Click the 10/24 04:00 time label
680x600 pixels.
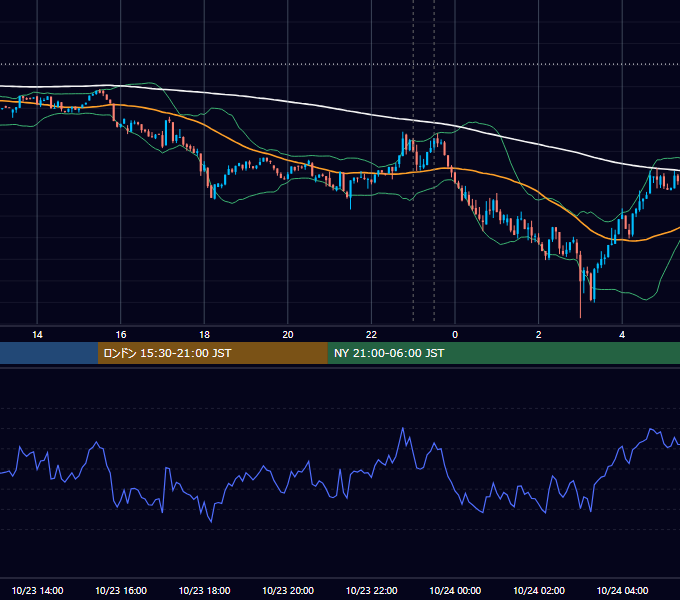pos(622,590)
